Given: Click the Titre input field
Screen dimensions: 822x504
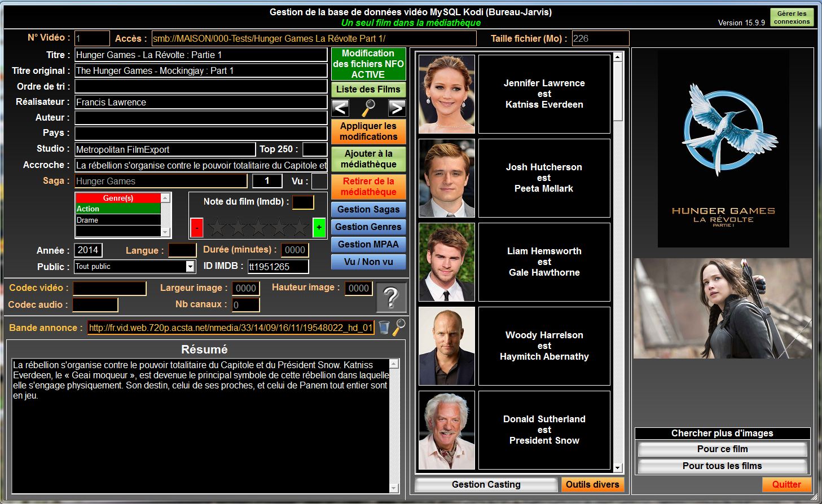Looking at the screenshot, I should tap(201, 55).
